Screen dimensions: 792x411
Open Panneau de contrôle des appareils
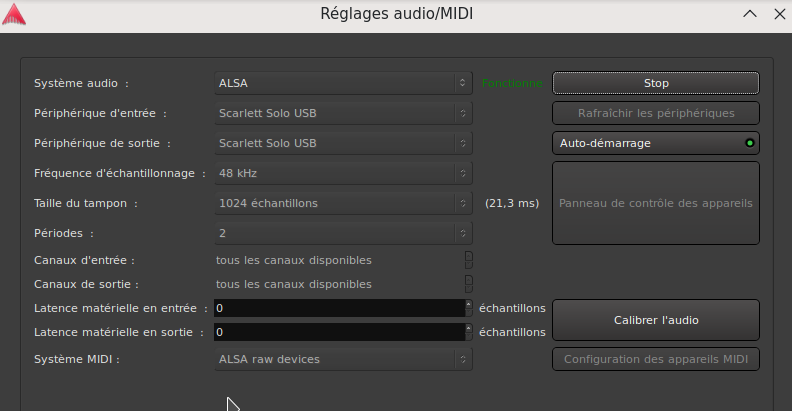[656, 203]
